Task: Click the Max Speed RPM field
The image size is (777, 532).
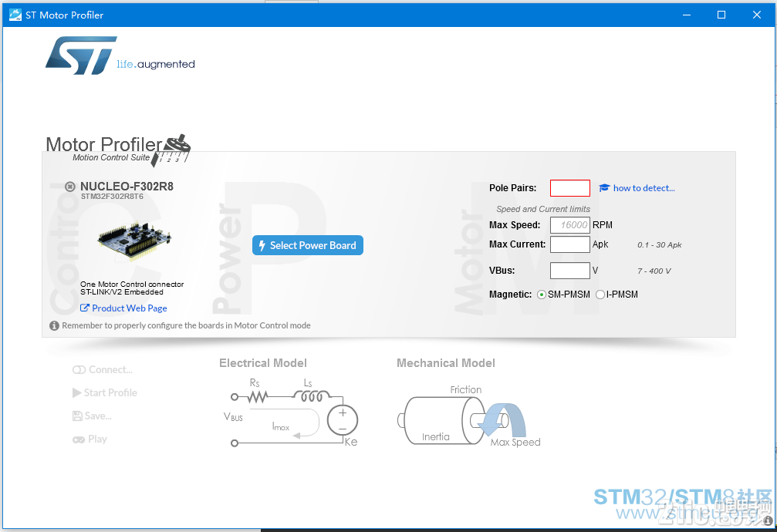Action: (x=570, y=225)
